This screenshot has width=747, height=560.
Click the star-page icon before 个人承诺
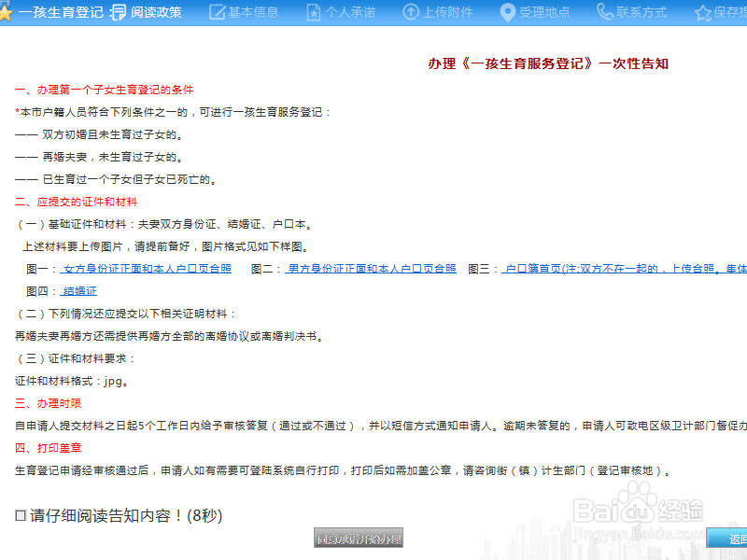click(314, 12)
